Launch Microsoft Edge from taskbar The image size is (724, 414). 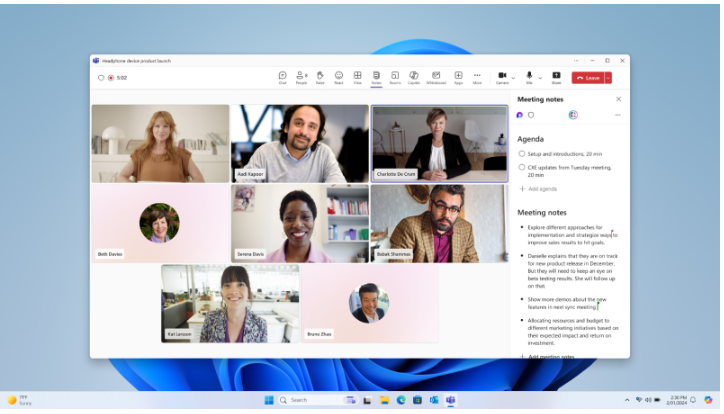401,400
